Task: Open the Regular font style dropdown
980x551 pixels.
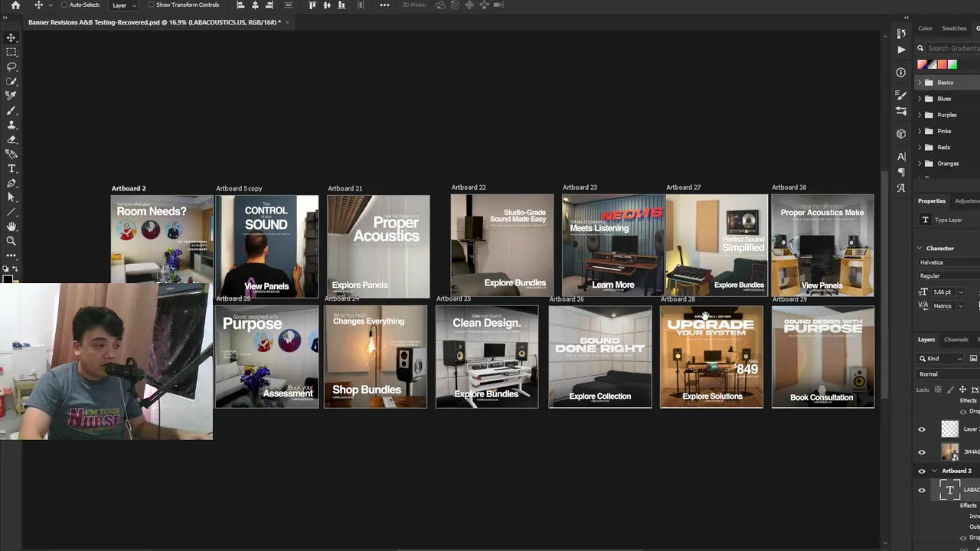Action: coord(949,276)
